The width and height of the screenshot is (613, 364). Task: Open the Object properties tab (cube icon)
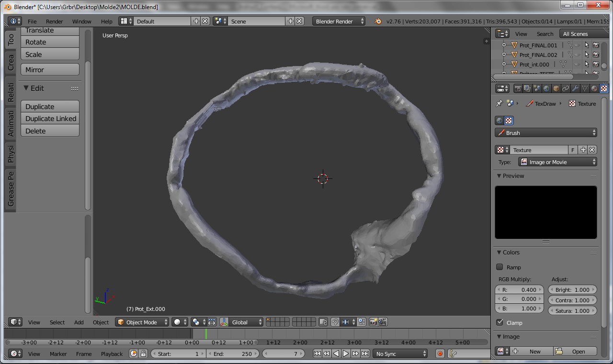[x=556, y=88]
